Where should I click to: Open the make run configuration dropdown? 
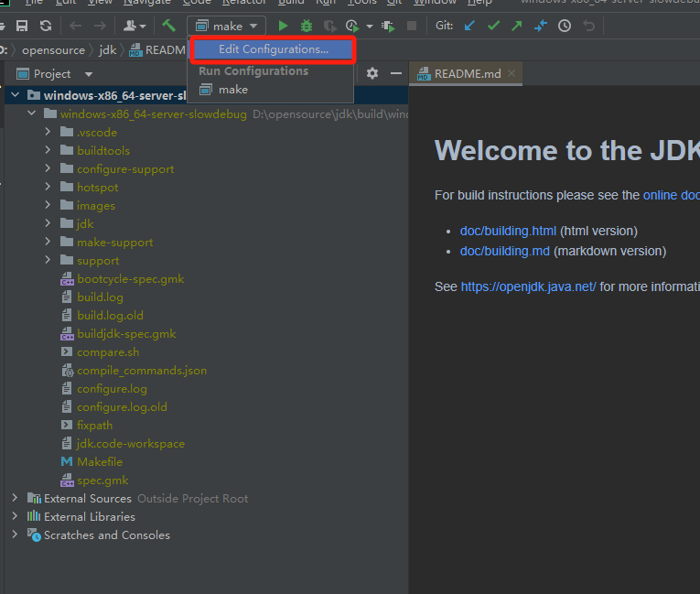tap(226, 26)
